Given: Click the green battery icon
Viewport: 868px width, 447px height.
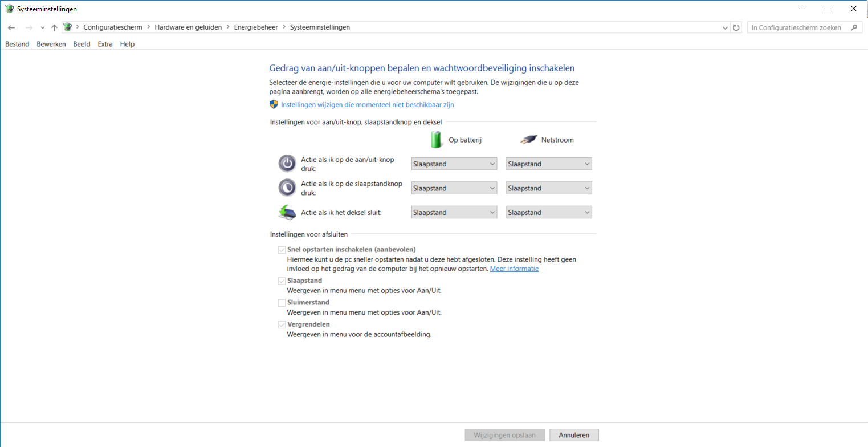Looking at the screenshot, I should click(436, 139).
